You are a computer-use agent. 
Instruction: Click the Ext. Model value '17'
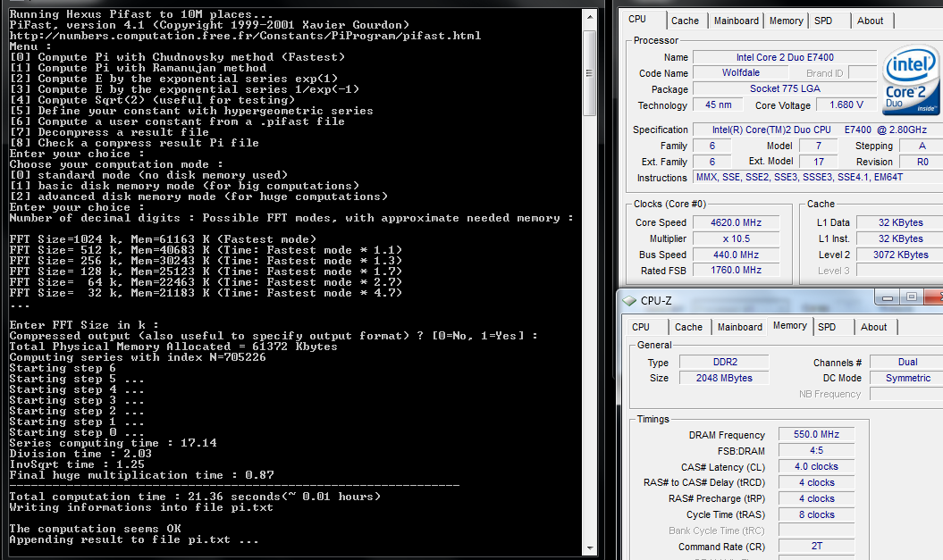pyautogui.click(x=819, y=162)
